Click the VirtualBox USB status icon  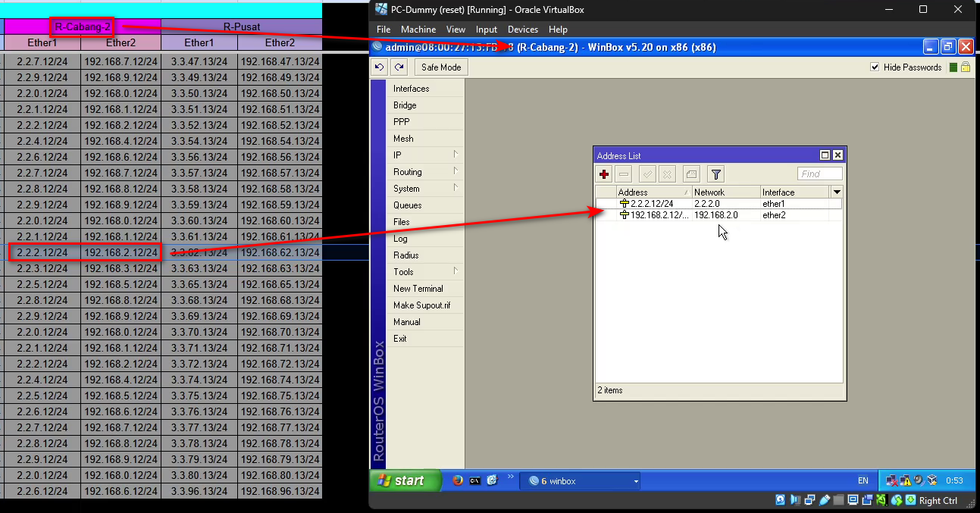(x=823, y=500)
